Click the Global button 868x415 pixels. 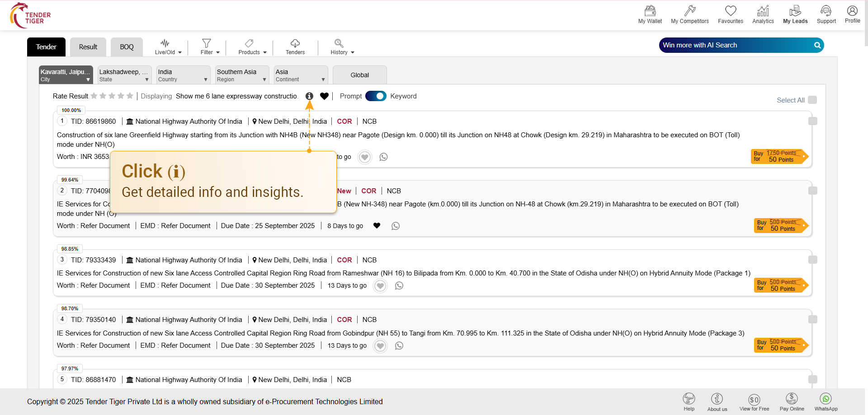click(x=359, y=75)
